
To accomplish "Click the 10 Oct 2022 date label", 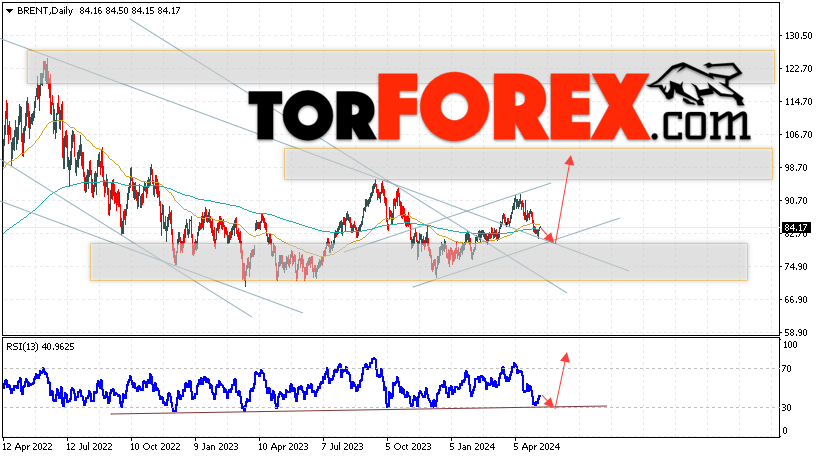I will pyautogui.click(x=155, y=447).
